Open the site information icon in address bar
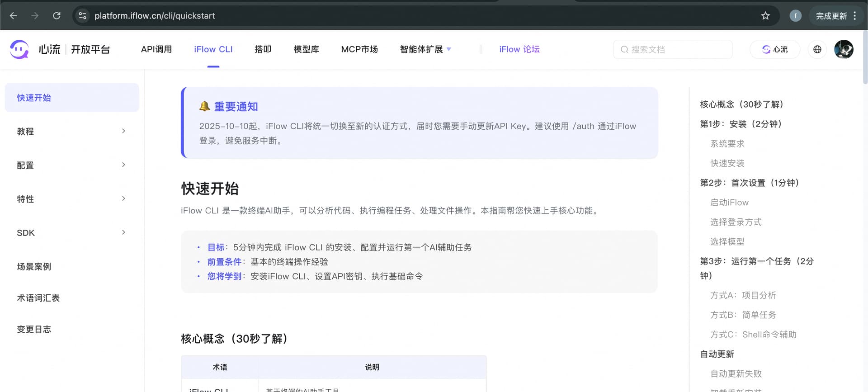Screen dimensions: 868x392 (x=82, y=16)
